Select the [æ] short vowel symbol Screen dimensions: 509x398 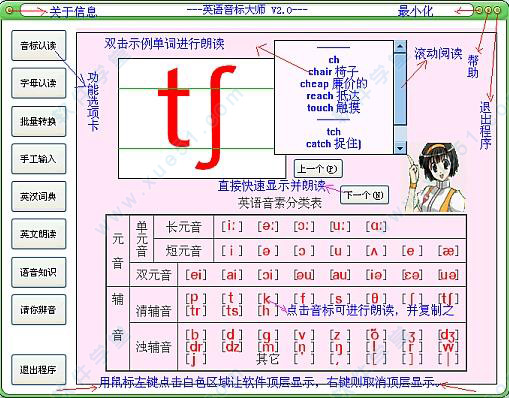448,251
